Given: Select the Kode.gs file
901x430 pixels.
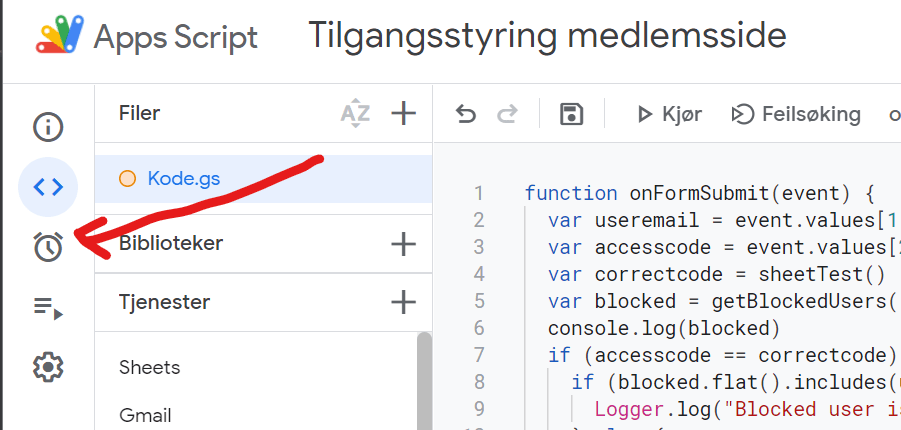Looking at the screenshot, I should pos(184,179).
